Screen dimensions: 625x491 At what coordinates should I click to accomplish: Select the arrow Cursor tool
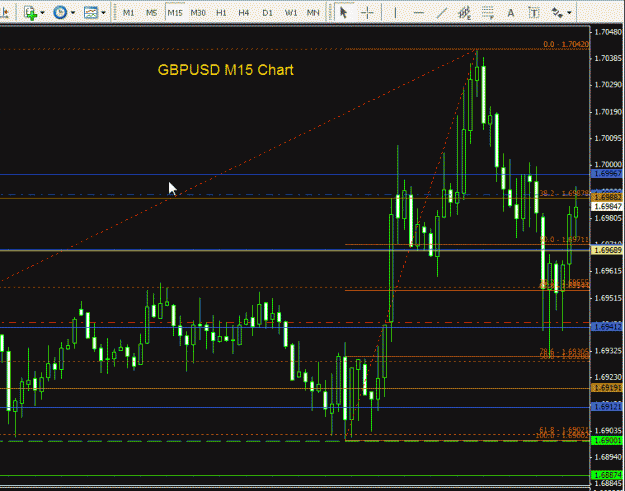[x=343, y=13]
